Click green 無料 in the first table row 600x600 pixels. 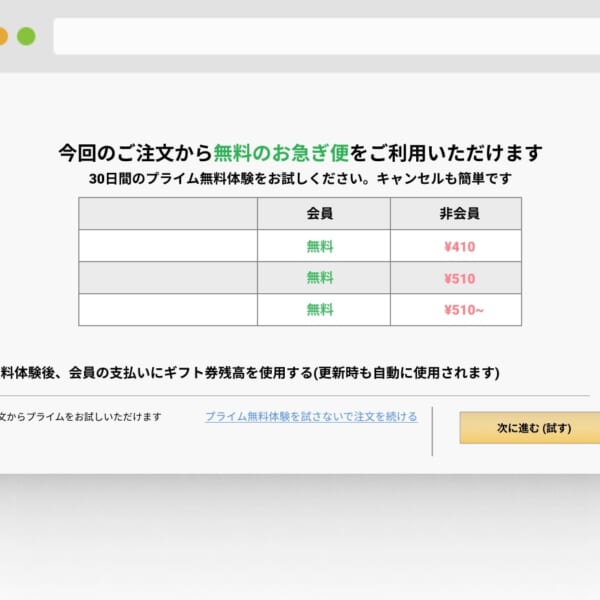[320, 246]
